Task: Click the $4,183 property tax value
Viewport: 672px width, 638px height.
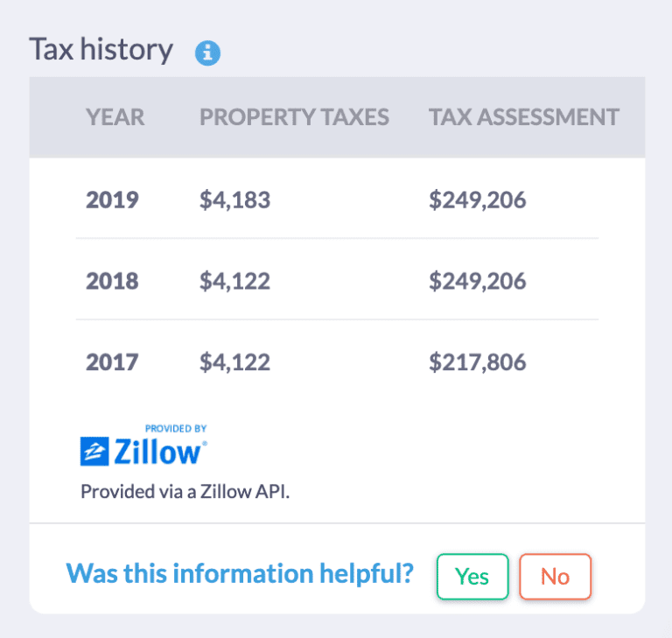Action: click(234, 200)
